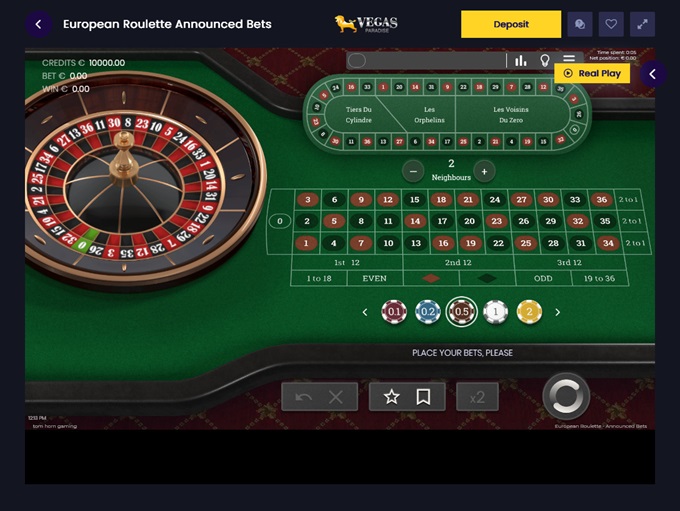Add game to favorites with heart icon
The image size is (680, 511).
(611, 24)
